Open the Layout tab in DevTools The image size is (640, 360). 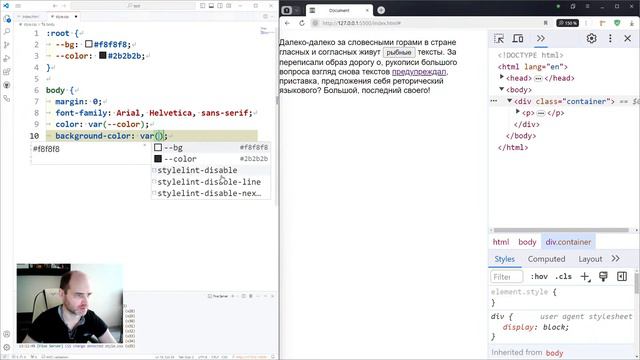coord(590,259)
